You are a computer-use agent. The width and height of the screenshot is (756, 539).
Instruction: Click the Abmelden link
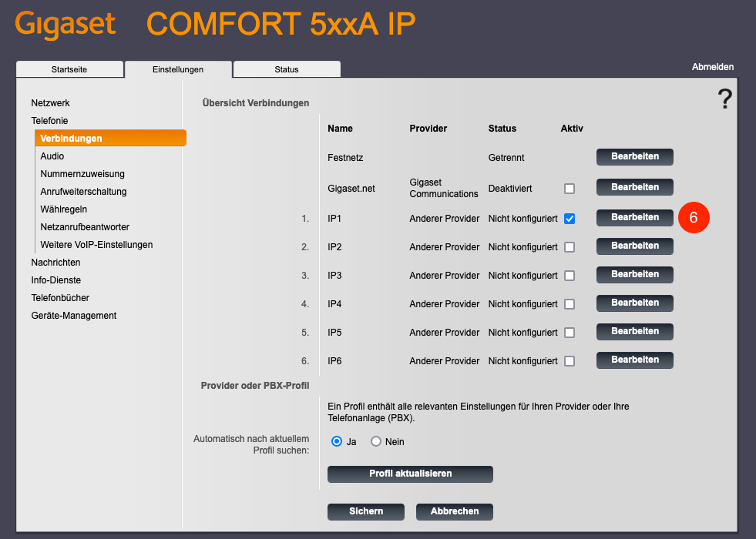pyautogui.click(x=713, y=67)
